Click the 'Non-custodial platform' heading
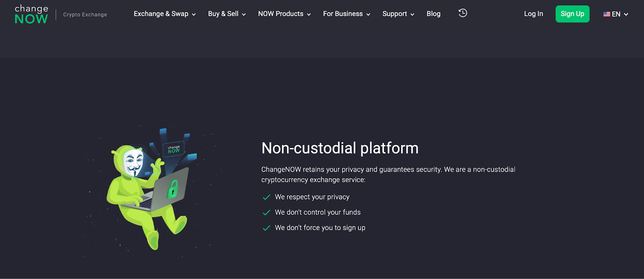The width and height of the screenshot is (644, 279). pos(340,148)
